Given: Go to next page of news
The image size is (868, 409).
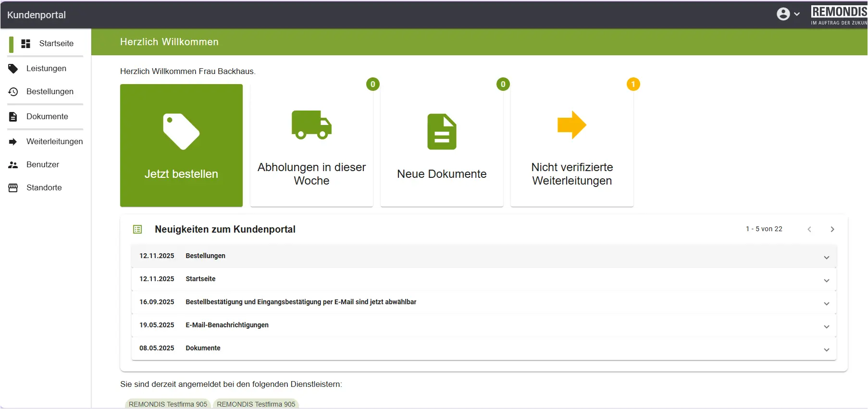Looking at the screenshot, I should (x=832, y=229).
